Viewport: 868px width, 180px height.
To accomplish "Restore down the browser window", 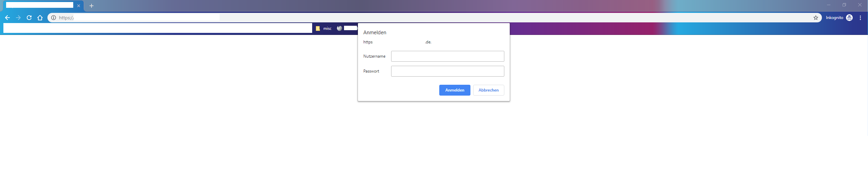I will (x=844, y=5).
